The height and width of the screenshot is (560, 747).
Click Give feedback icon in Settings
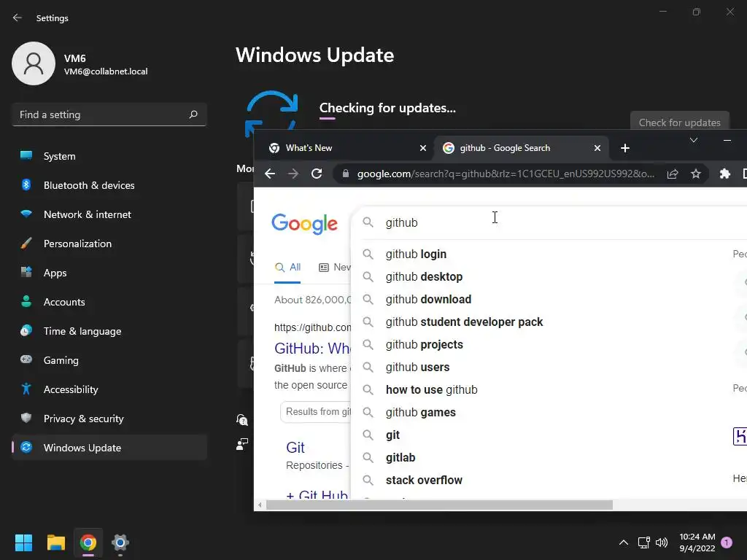pyautogui.click(x=242, y=444)
